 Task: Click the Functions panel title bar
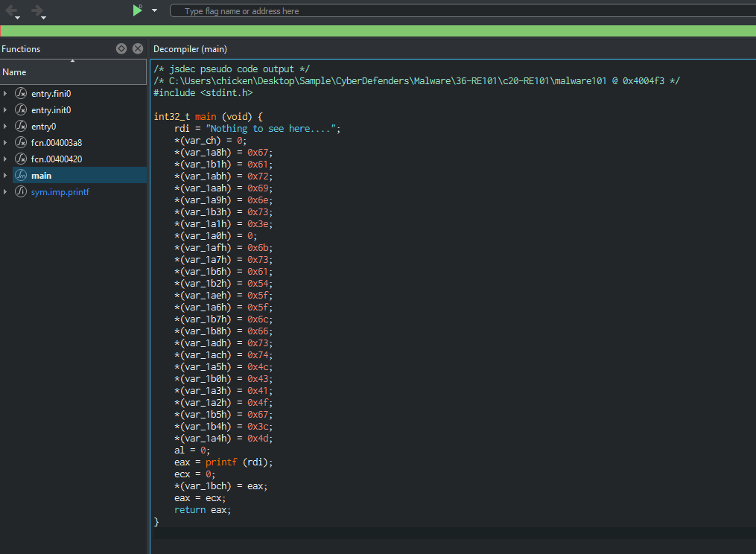[x=21, y=49]
